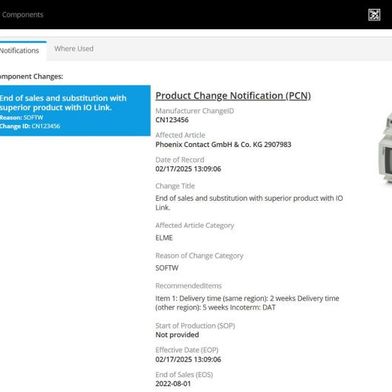Click 'Not provided' under Start of Production
This screenshot has width=392, height=392.
[x=177, y=335]
